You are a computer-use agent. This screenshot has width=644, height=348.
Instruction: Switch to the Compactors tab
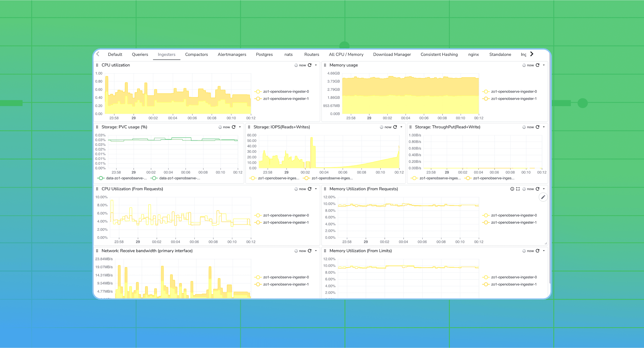[x=197, y=54]
